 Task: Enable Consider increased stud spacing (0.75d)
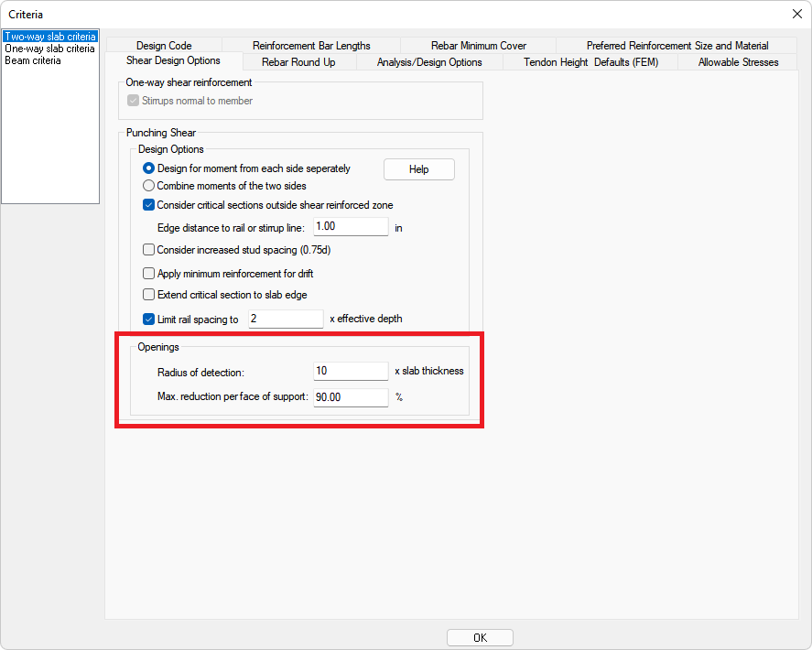point(149,249)
